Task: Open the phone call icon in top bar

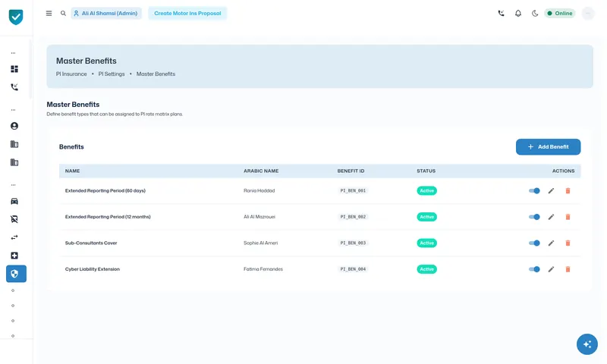Action: 501,13
